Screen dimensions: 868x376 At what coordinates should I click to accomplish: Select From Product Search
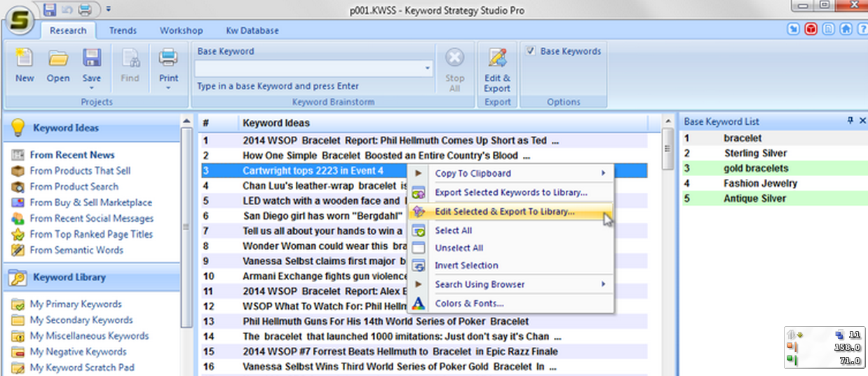coord(74,187)
